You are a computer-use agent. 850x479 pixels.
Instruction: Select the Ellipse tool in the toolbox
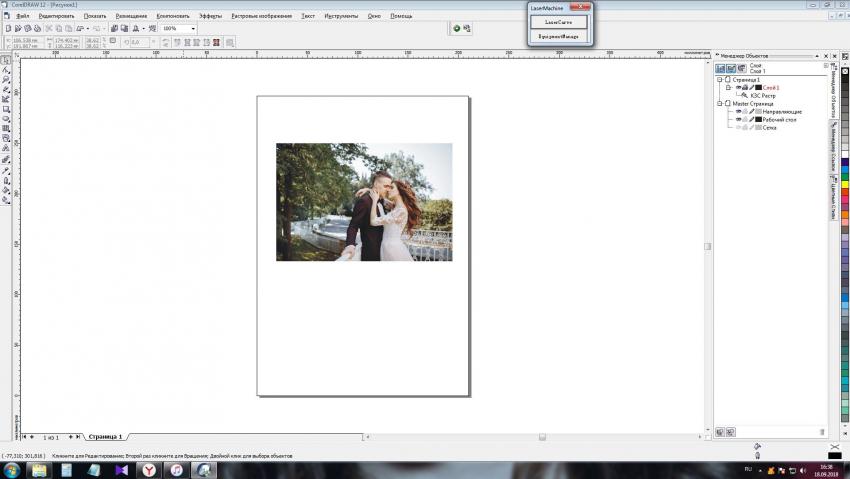tap(5, 119)
